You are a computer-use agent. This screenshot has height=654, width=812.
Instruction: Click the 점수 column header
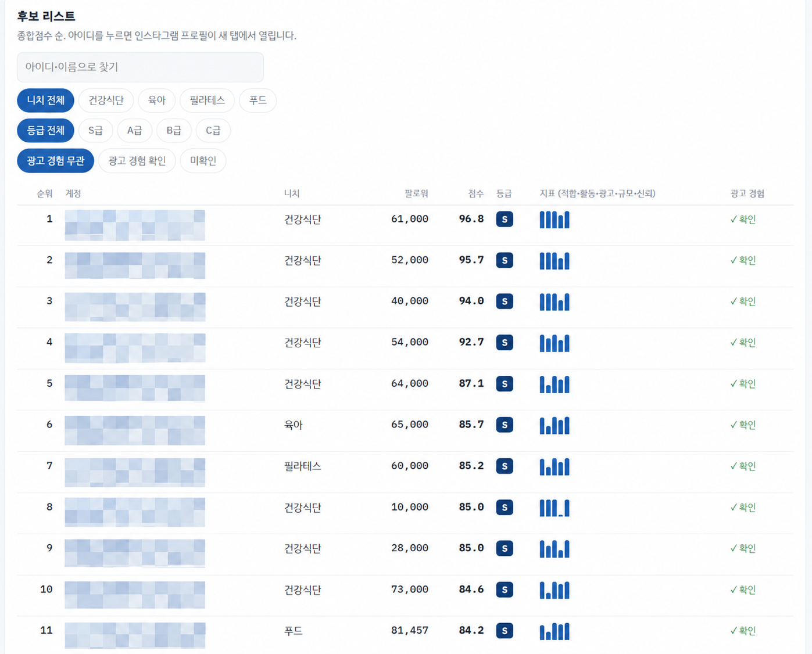click(x=476, y=193)
